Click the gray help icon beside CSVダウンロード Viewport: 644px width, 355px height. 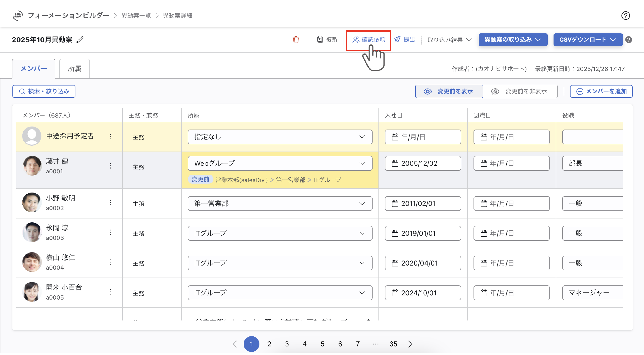629,40
